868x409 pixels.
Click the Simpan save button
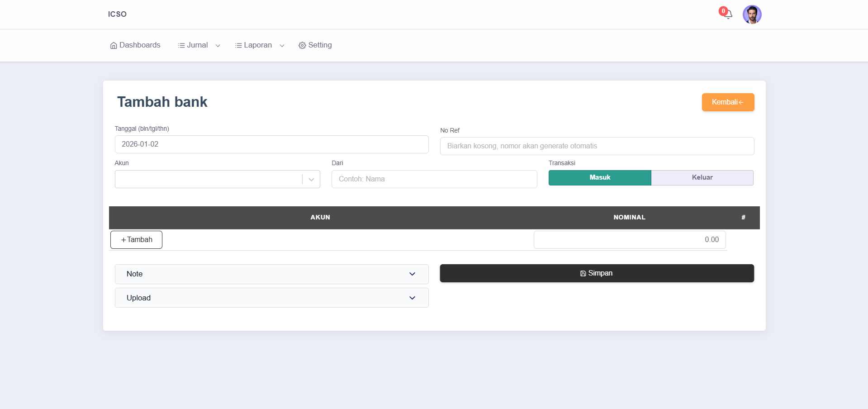pyautogui.click(x=597, y=273)
